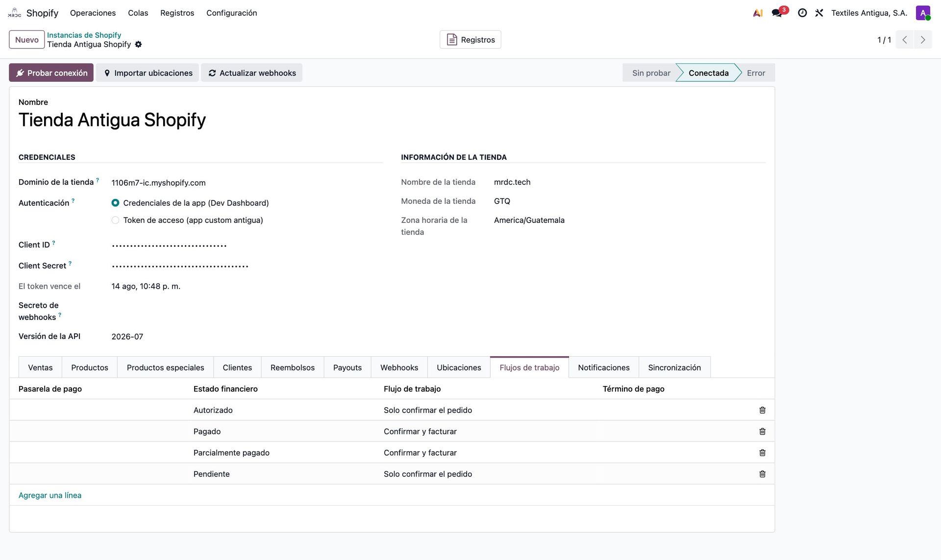941x560 pixels.
Task: Edit the Versión de la API field
Action: (247, 337)
